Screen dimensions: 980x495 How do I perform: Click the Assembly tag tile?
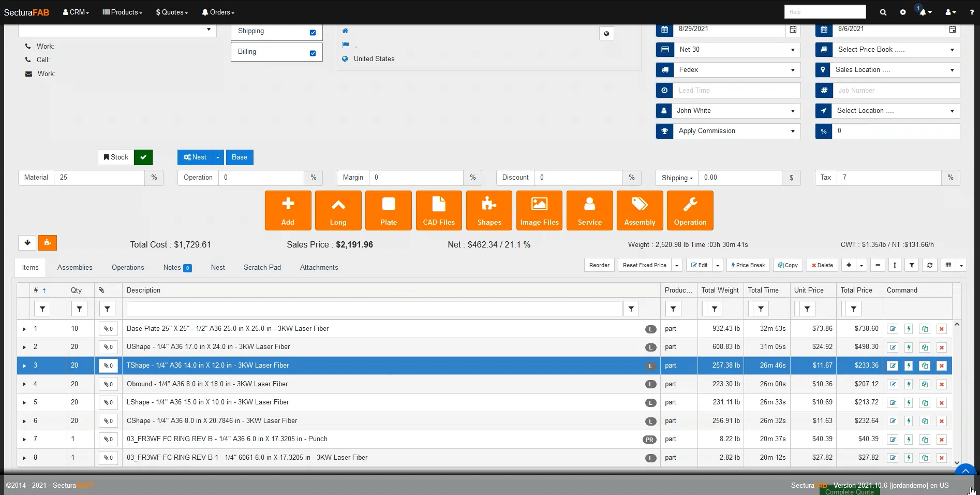tap(639, 210)
